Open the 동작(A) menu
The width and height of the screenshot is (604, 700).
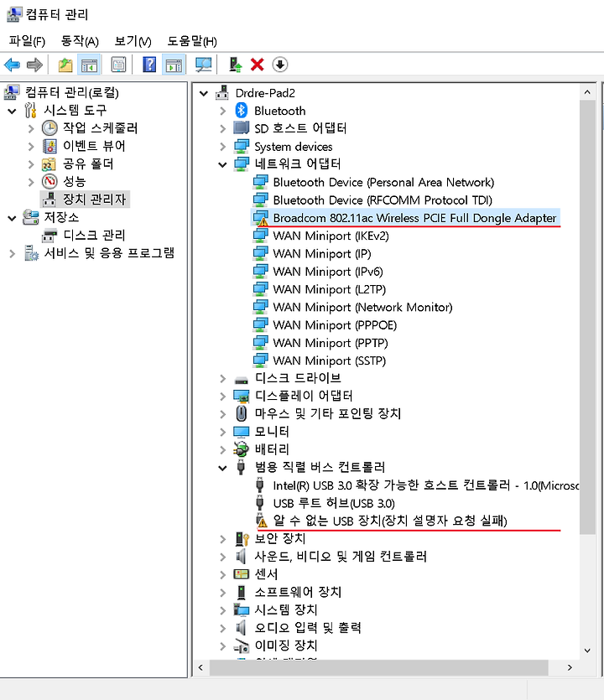pos(80,41)
